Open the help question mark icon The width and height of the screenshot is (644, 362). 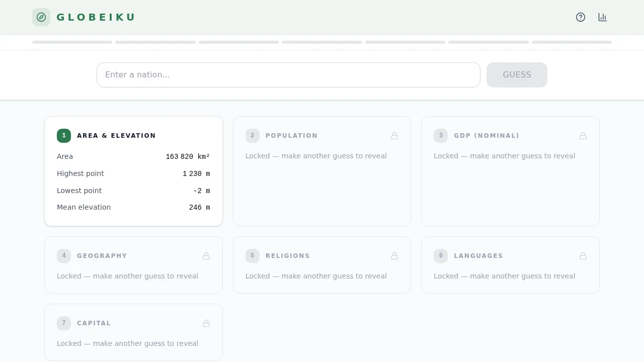[x=581, y=17]
